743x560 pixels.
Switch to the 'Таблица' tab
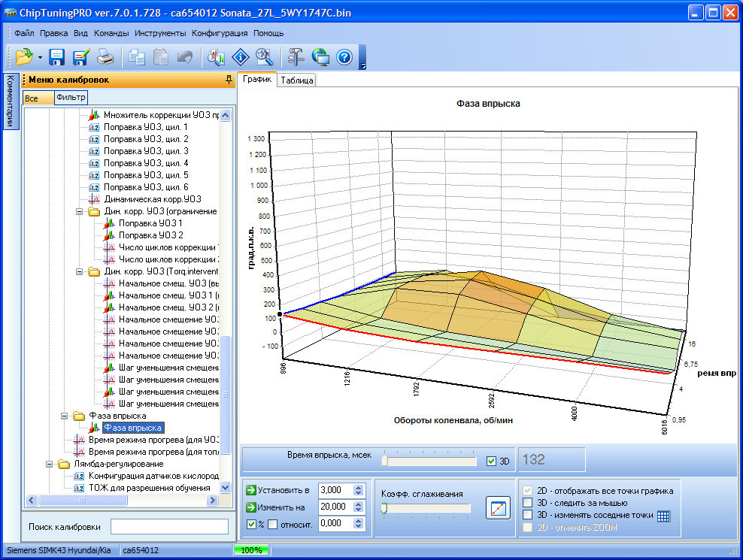click(x=297, y=80)
